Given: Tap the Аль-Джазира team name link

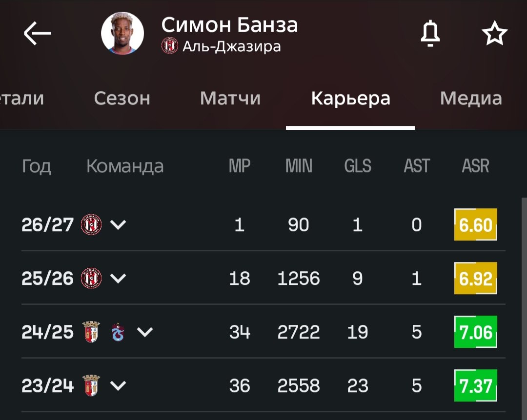Looking at the screenshot, I should (232, 46).
